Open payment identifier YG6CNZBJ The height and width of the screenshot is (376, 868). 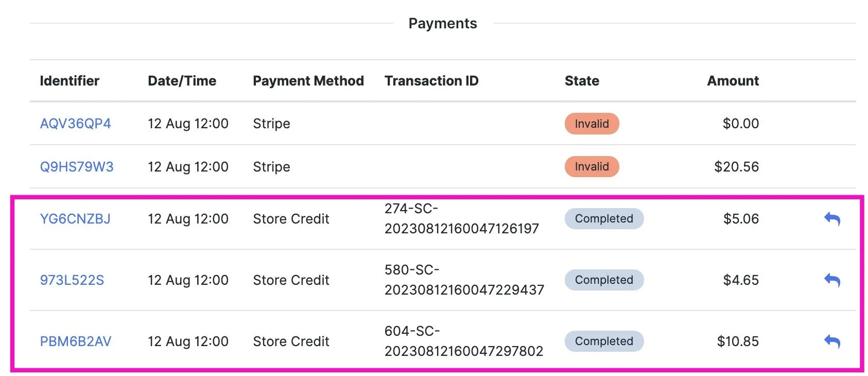click(x=75, y=219)
